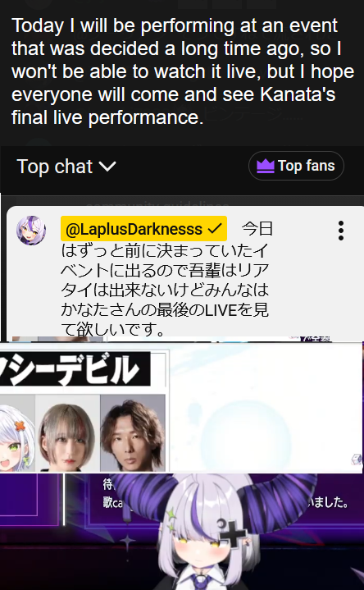Click the four-point sparkle star on the dark background
The width and height of the screenshot is (364, 590).
[x=127, y=542]
